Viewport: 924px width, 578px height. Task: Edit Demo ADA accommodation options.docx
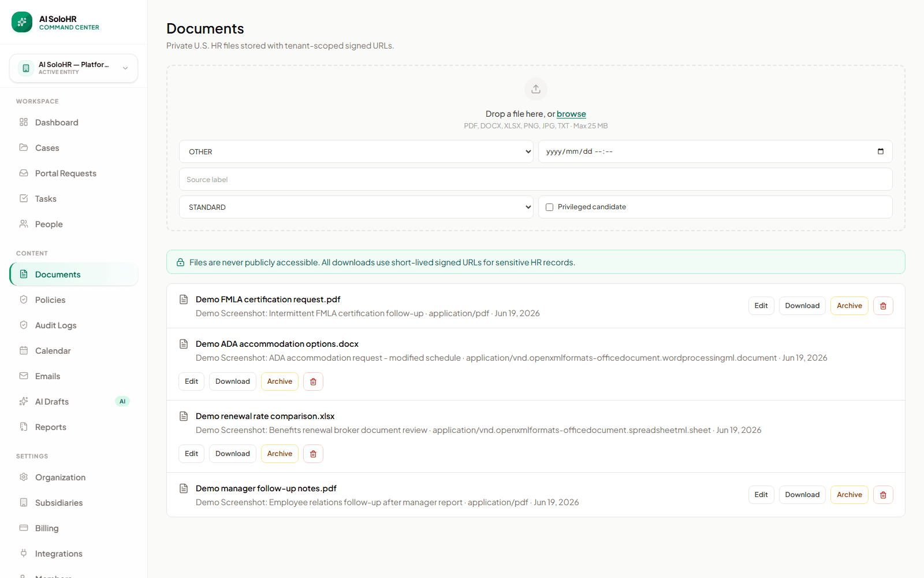[191, 381]
